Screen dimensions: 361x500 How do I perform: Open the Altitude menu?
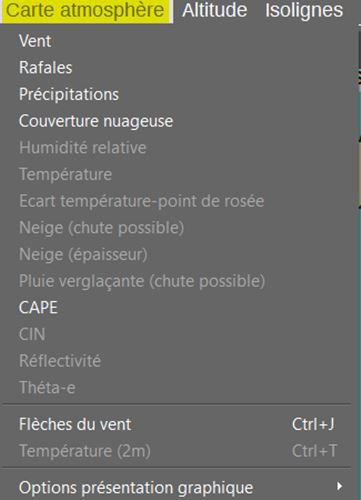215,10
